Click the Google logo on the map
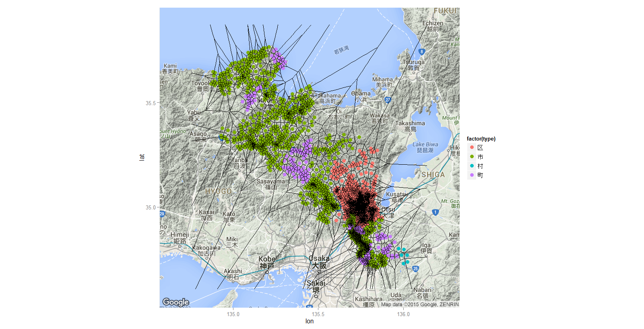 click(175, 302)
